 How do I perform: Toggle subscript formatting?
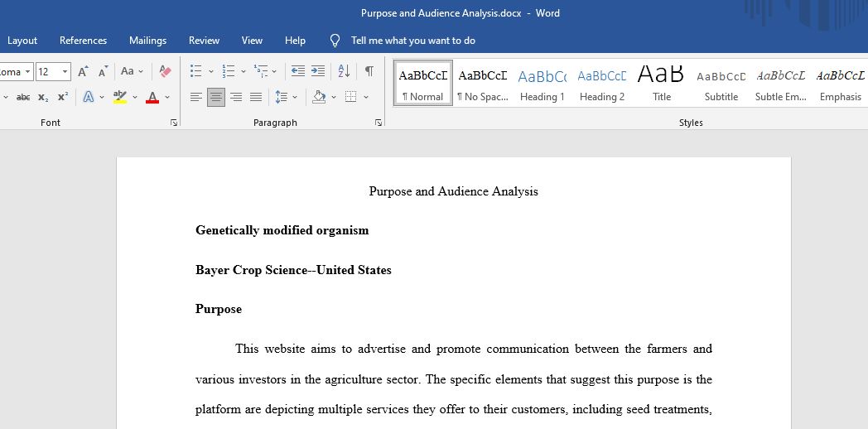point(43,98)
